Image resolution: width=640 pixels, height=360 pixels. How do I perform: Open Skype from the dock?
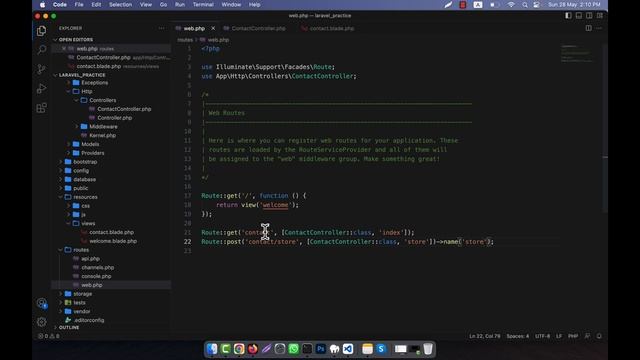pyautogui.click(x=381, y=349)
